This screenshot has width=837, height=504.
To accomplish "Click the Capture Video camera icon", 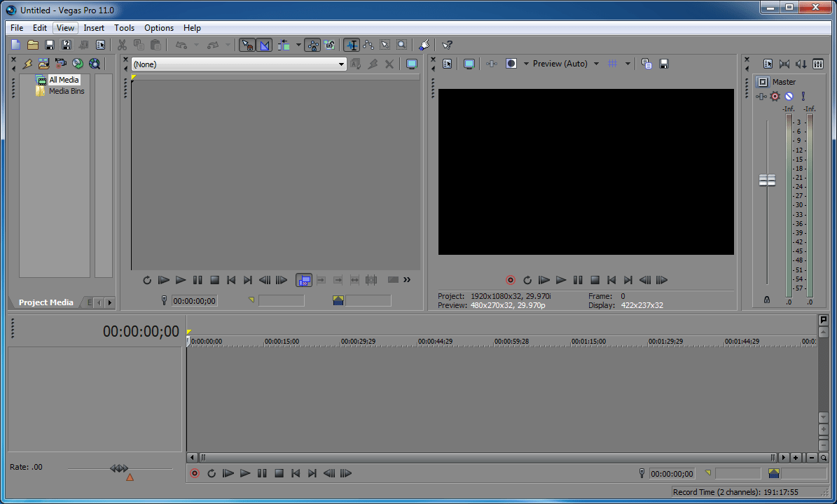I will (61, 64).
